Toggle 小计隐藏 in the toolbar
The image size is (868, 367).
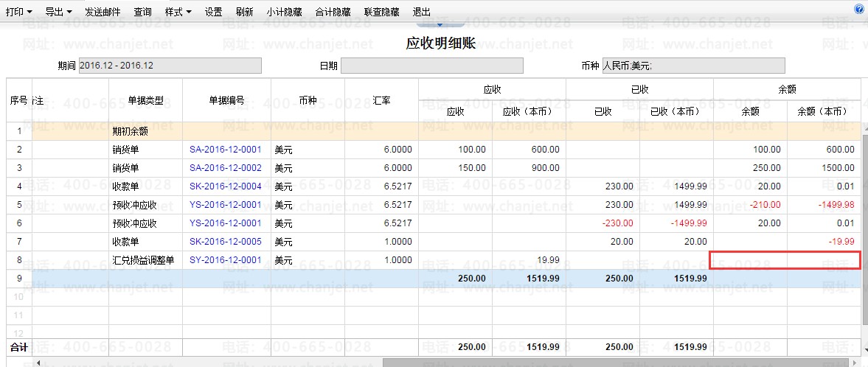point(284,12)
